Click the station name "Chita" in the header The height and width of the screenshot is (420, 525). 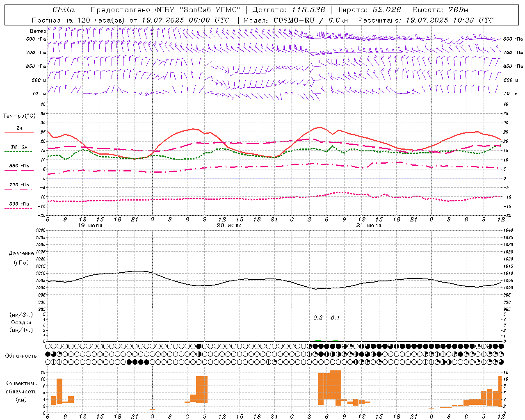tap(64, 10)
